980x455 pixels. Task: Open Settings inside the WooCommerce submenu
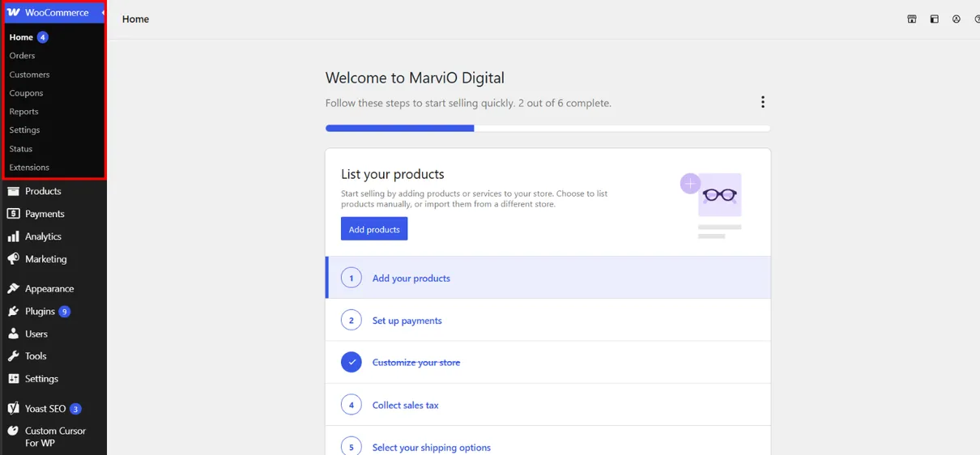(24, 130)
